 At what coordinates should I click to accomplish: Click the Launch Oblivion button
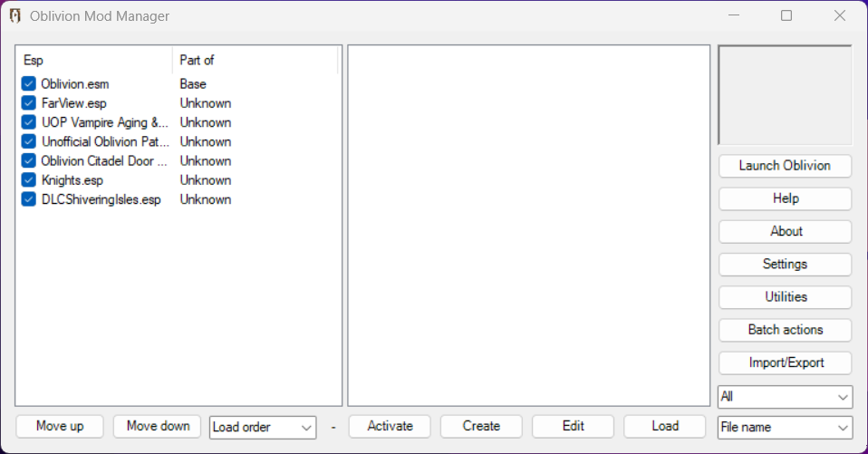coord(785,166)
